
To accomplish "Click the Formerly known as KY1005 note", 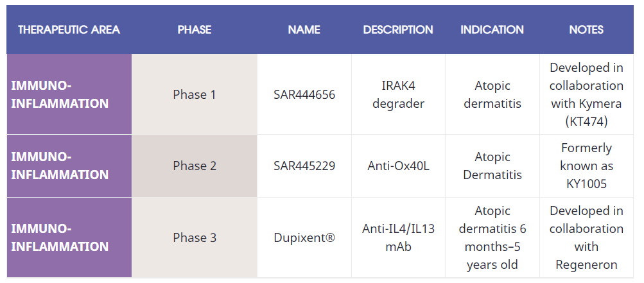I will 586,166.
